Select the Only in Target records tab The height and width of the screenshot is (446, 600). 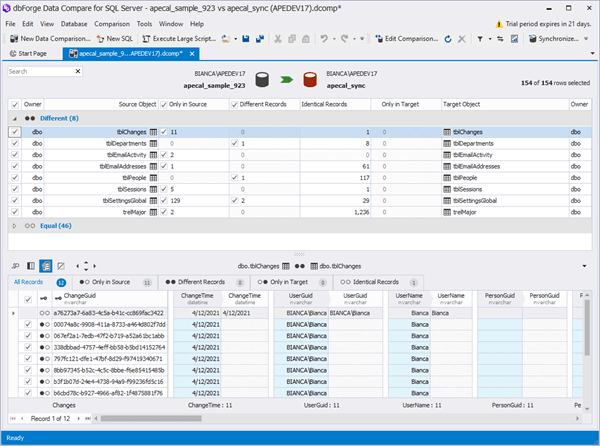292,282
